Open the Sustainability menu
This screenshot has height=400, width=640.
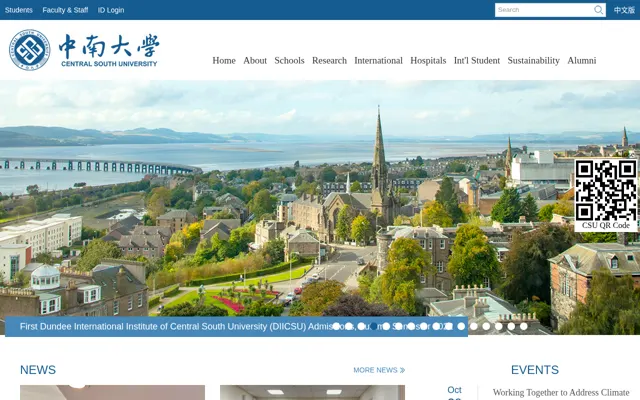[x=533, y=60]
